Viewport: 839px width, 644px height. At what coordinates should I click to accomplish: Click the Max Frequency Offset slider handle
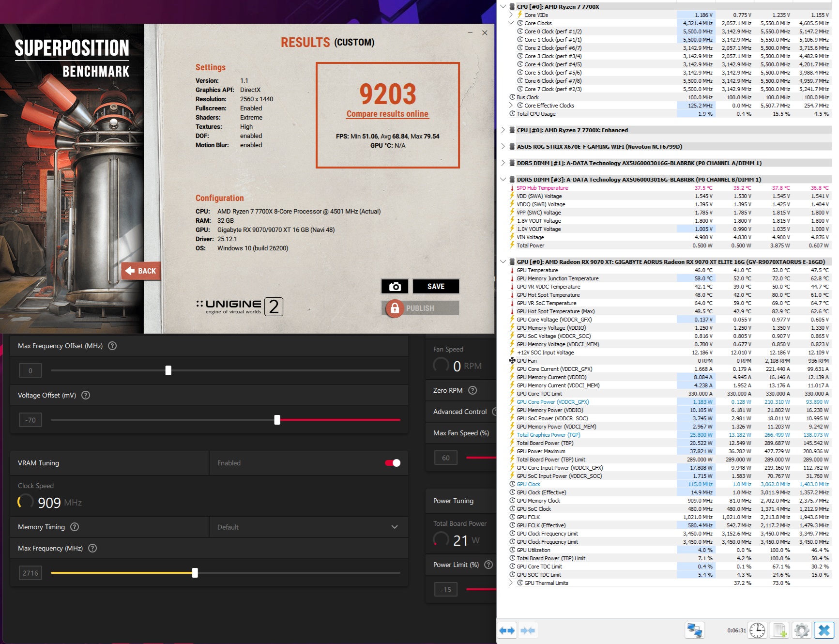coord(168,370)
